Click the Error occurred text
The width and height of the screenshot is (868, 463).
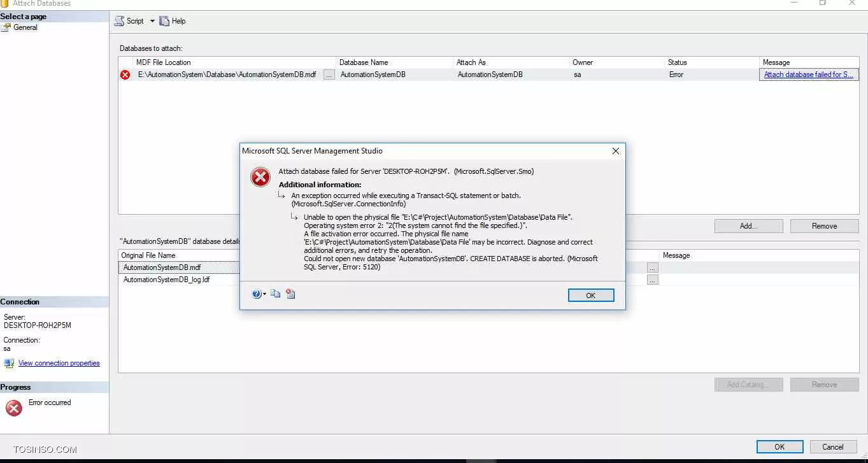(x=50, y=402)
